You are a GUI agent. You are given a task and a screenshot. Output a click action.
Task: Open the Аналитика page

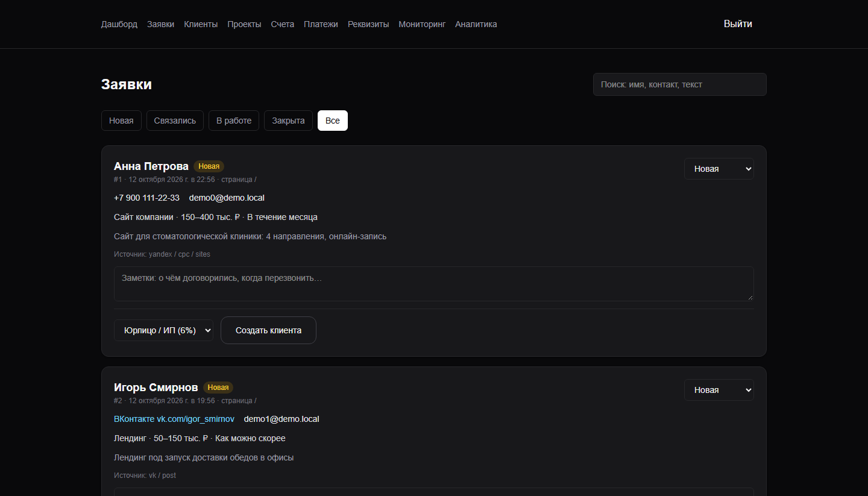point(476,24)
